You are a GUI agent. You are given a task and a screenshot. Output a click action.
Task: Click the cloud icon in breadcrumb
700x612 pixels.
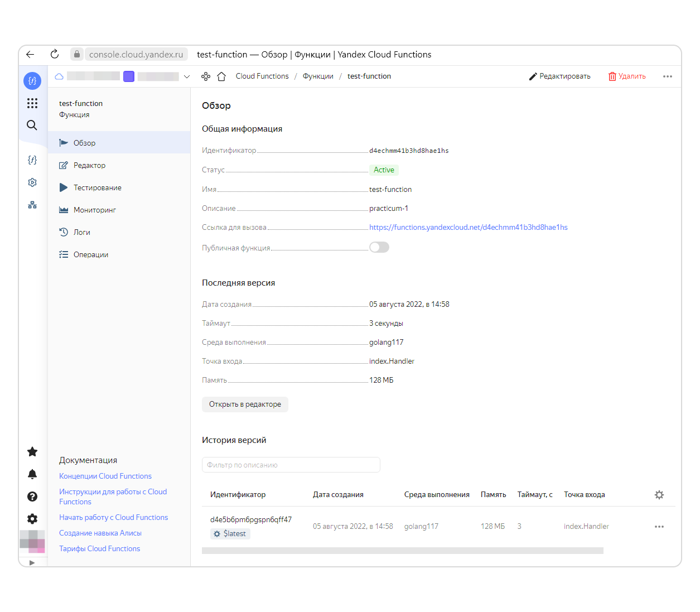coord(59,76)
